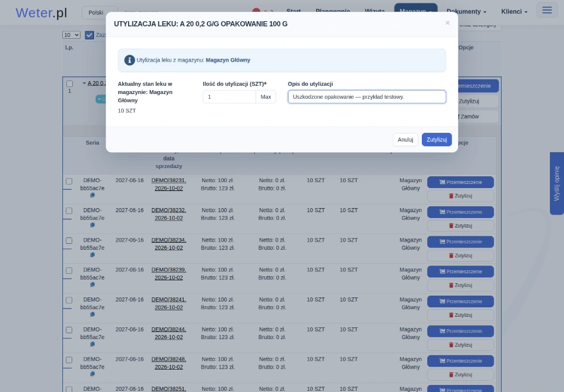Screen dimensions: 564x392
Task: Click Przemieszczenie in the DEMO/38231 row
Action: (x=461, y=182)
